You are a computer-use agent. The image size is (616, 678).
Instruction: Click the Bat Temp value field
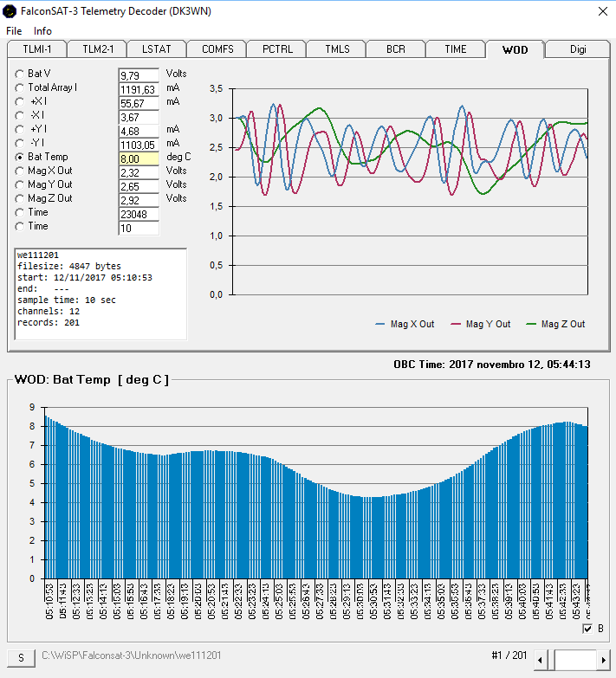coord(139,158)
